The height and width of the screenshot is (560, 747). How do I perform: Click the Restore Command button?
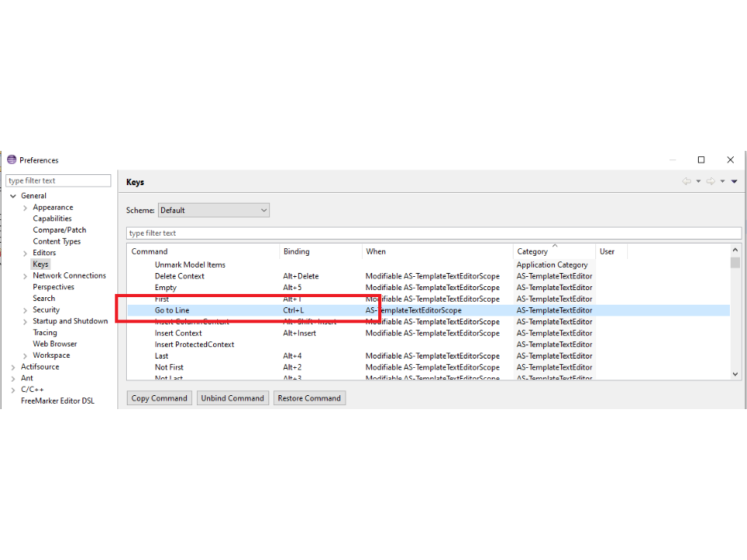pyautogui.click(x=309, y=398)
